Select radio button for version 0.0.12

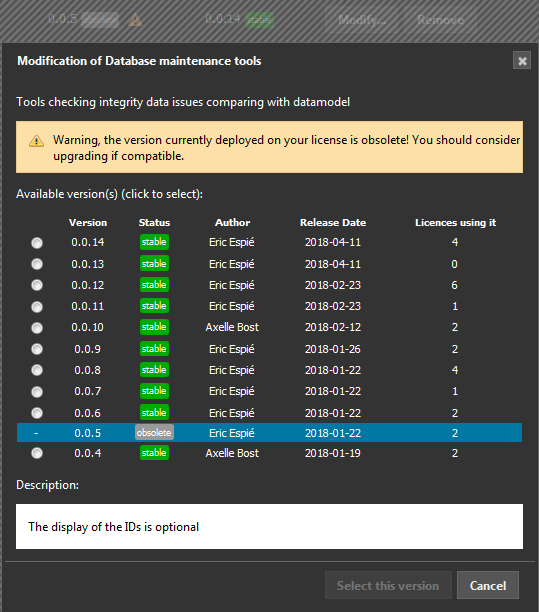(x=37, y=285)
